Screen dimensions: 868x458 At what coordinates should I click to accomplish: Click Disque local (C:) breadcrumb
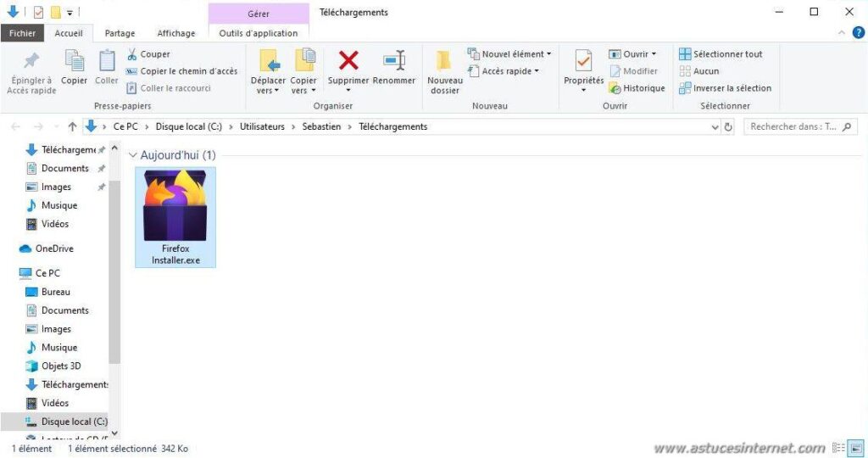click(189, 127)
